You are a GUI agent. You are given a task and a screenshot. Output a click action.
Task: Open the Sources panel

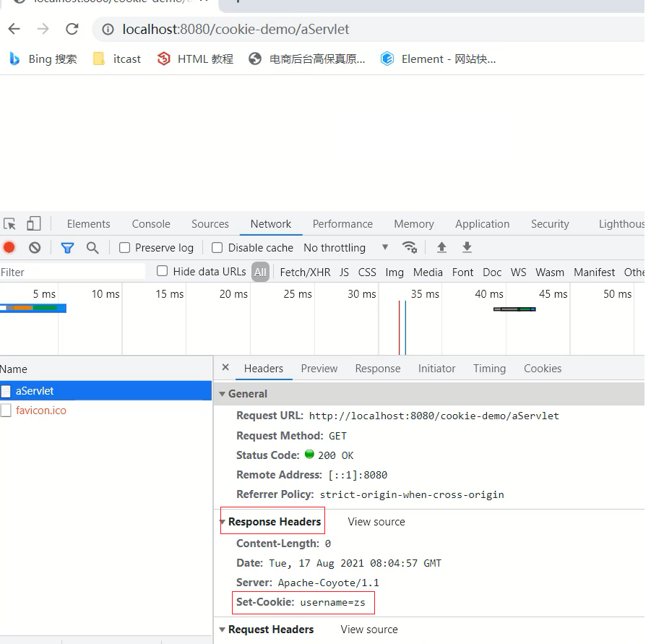pyautogui.click(x=210, y=224)
